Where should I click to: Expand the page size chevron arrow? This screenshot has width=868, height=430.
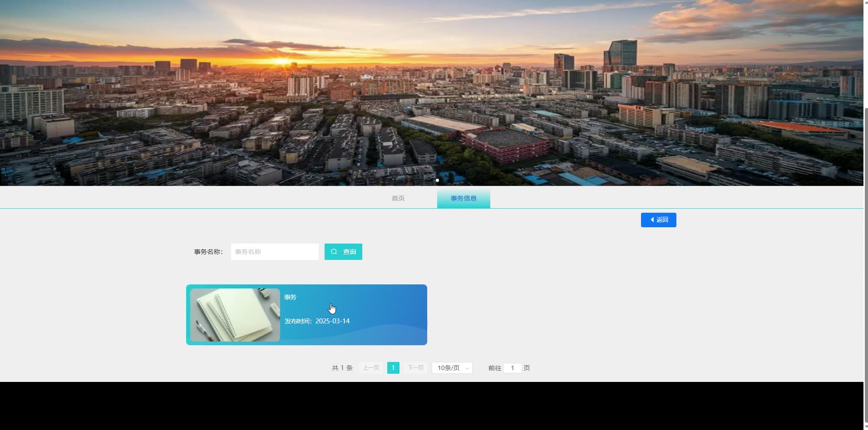point(467,368)
